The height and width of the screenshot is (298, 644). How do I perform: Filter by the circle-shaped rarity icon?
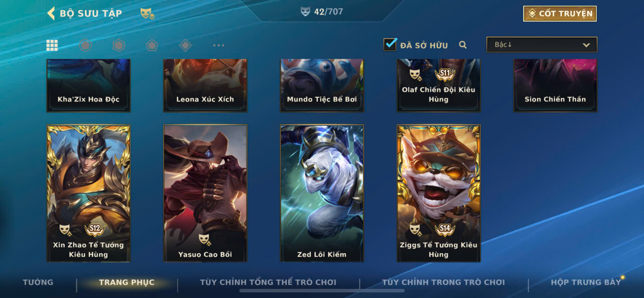pyautogui.click(x=86, y=45)
